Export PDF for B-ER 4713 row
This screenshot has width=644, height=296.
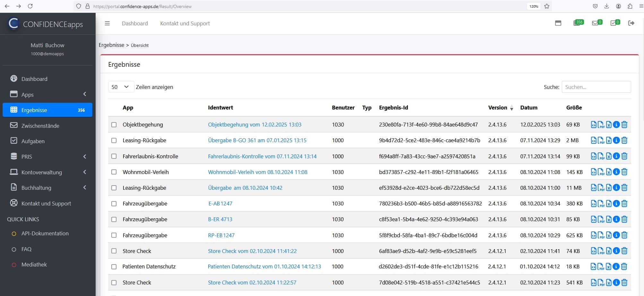tap(601, 219)
